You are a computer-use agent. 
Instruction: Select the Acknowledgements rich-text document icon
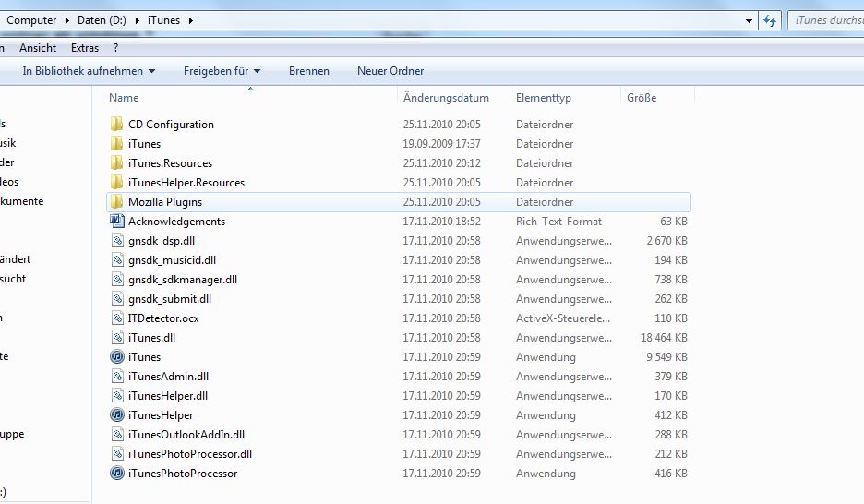(x=116, y=222)
